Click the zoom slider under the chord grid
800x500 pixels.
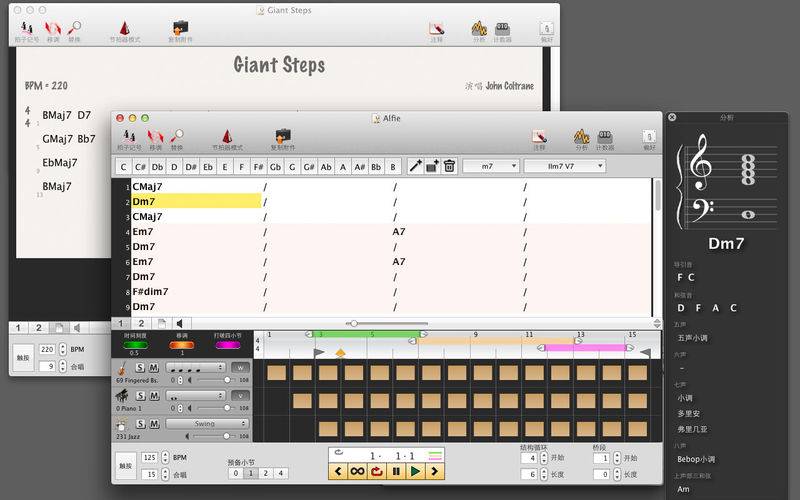(x=386, y=323)
